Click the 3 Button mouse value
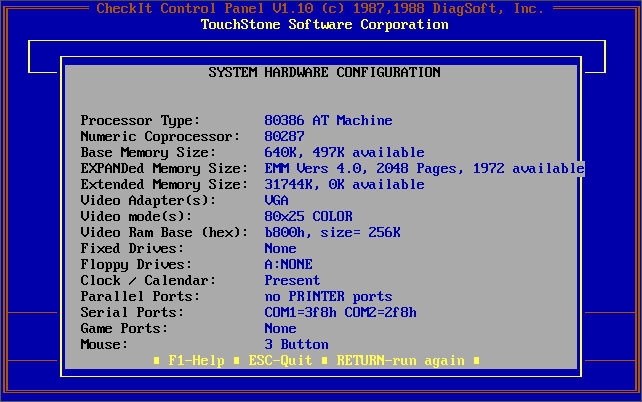Viewport: 642px width, 402px height. coord(296,344)
